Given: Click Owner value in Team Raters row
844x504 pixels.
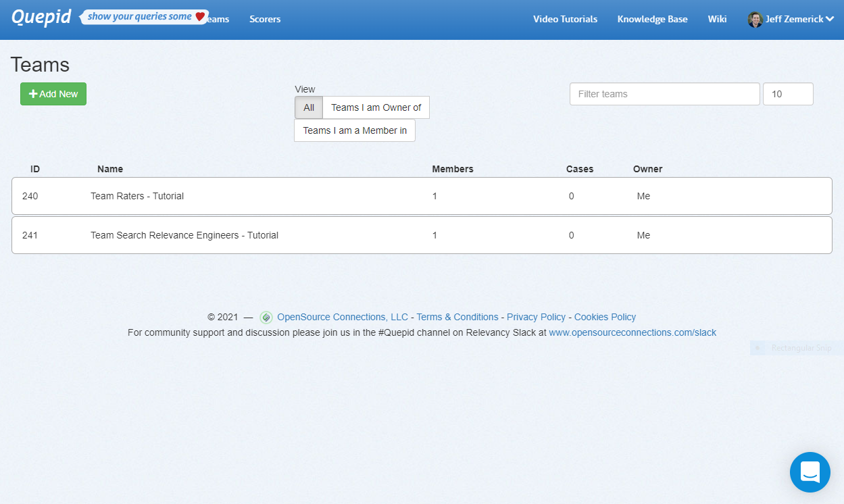Looking at the screenshot, I should 643,196.
